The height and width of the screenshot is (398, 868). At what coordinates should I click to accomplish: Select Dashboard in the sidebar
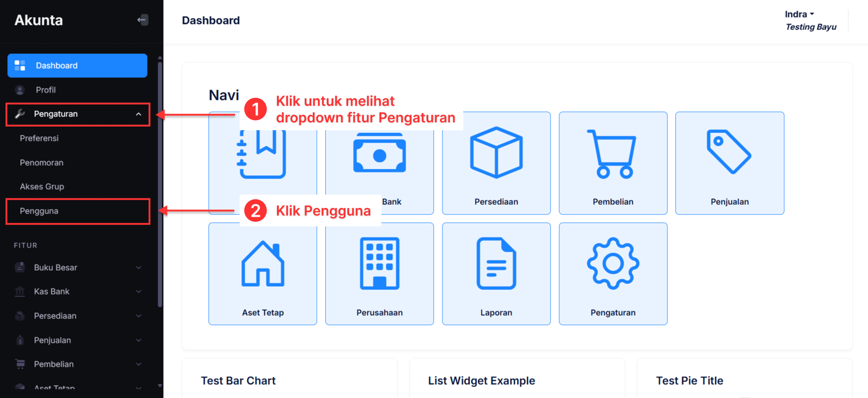tap(77, 66)
